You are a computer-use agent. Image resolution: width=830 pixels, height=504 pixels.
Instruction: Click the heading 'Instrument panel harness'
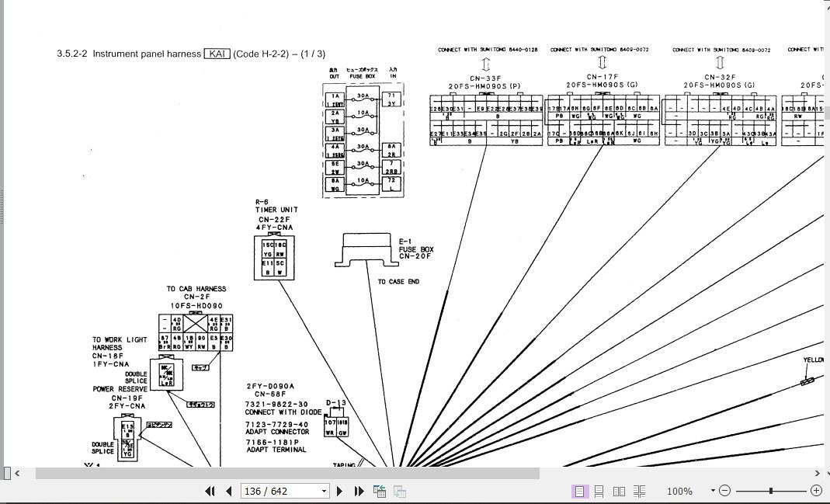147,54
